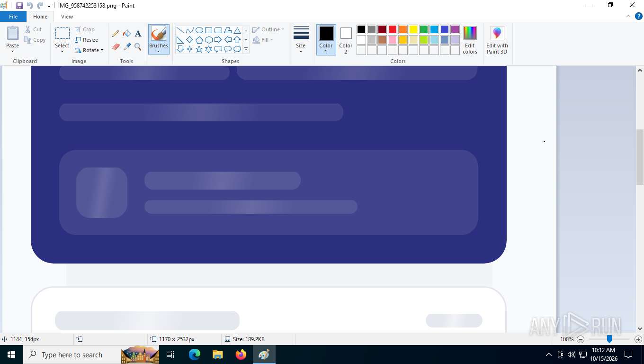Screen dimensions: 644x364
Task: Open Edit with Paint 3D
Action: point(497,40)
